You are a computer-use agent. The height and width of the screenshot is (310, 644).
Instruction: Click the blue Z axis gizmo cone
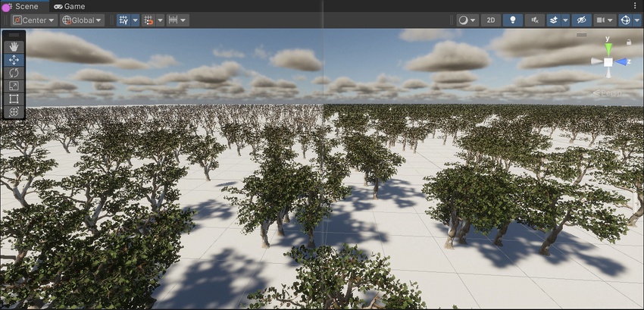tap(621, 61)
